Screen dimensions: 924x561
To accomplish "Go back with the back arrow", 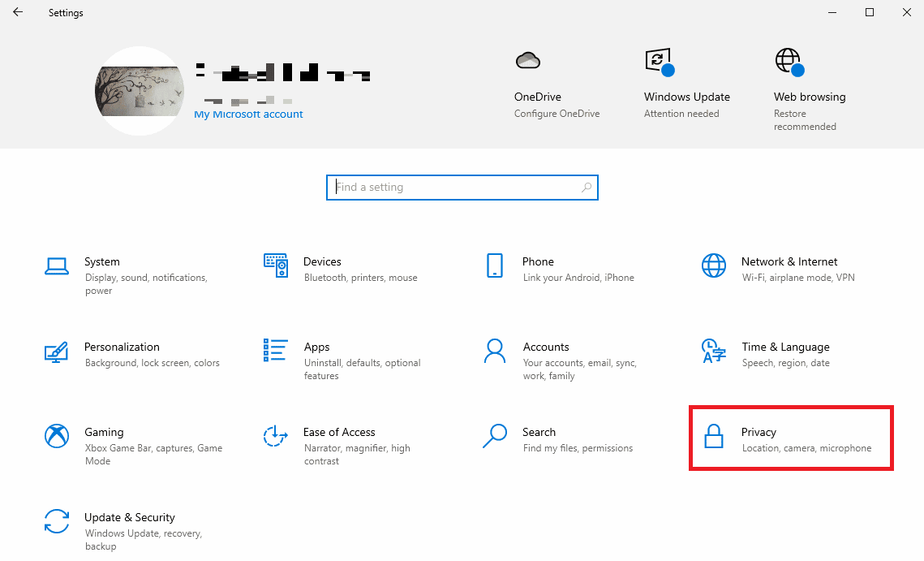I will click(x=18, y=12).
